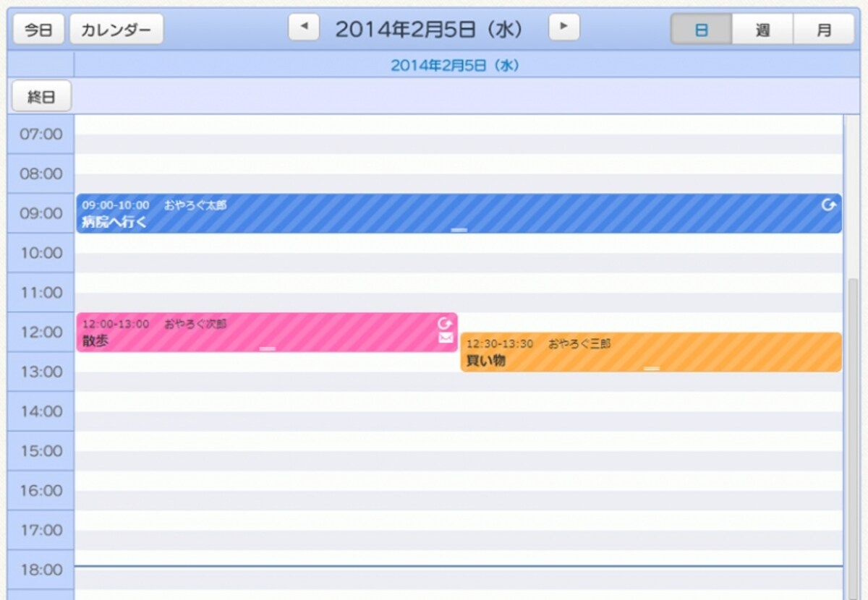Screen dimensions: 868x600
Task: Click the vertical scrollbar thumb
Action: tap(854, 434)
